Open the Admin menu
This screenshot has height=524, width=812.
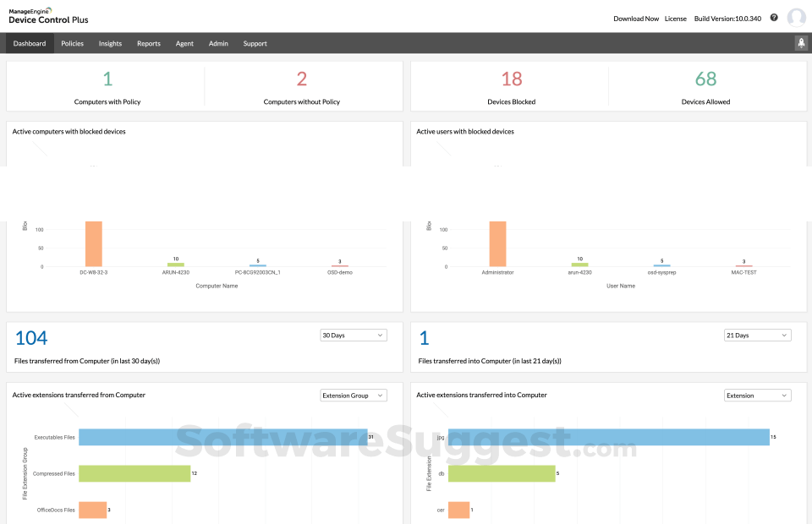tap(219, 42)
